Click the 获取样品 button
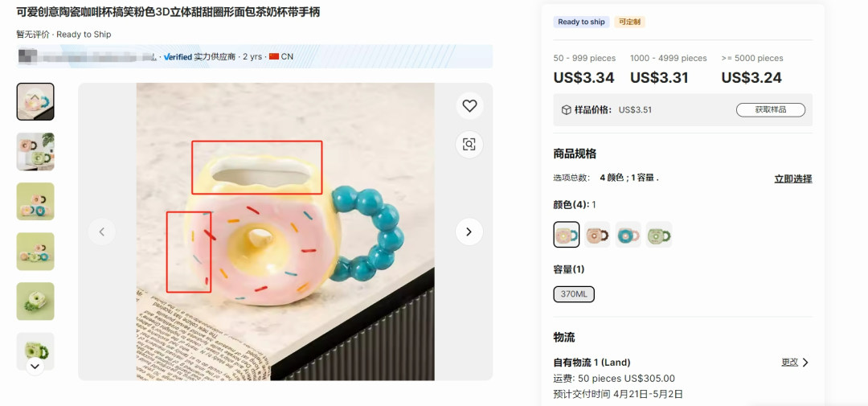 click(x=771, y=109)
